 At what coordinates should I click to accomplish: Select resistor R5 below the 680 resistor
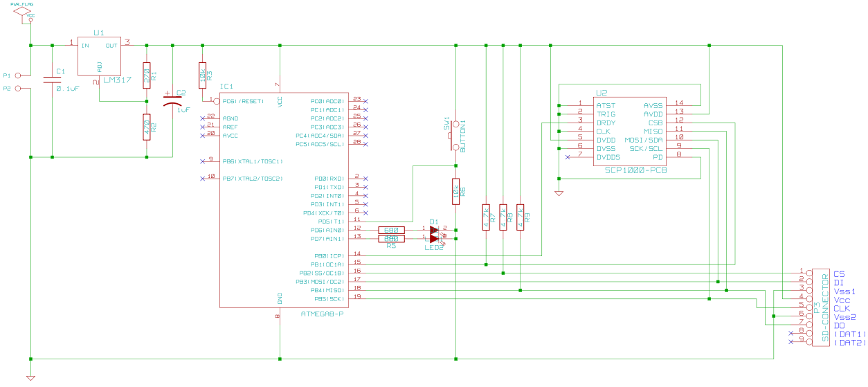pyautogui.click(x=391, y=239)
